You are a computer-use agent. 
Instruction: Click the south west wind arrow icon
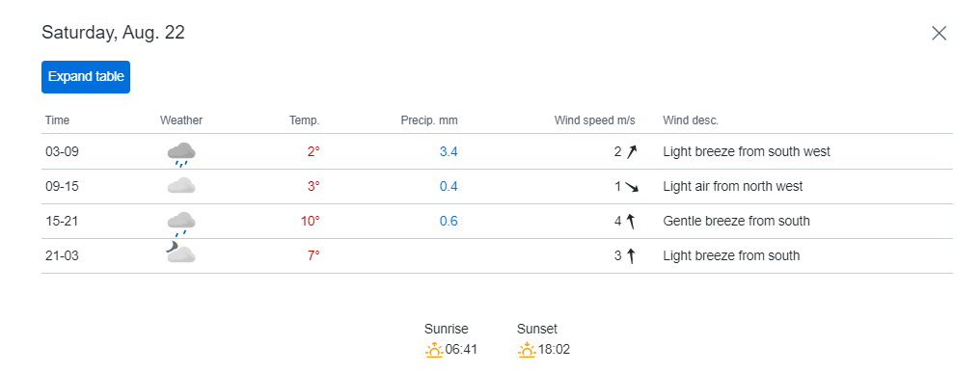pyautogui.click(x=631, y=151)
